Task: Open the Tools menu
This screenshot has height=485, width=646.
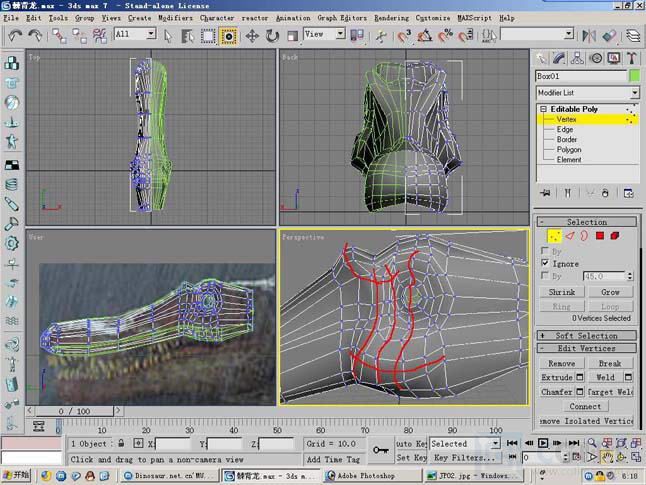Action: (x=58, y=18)
